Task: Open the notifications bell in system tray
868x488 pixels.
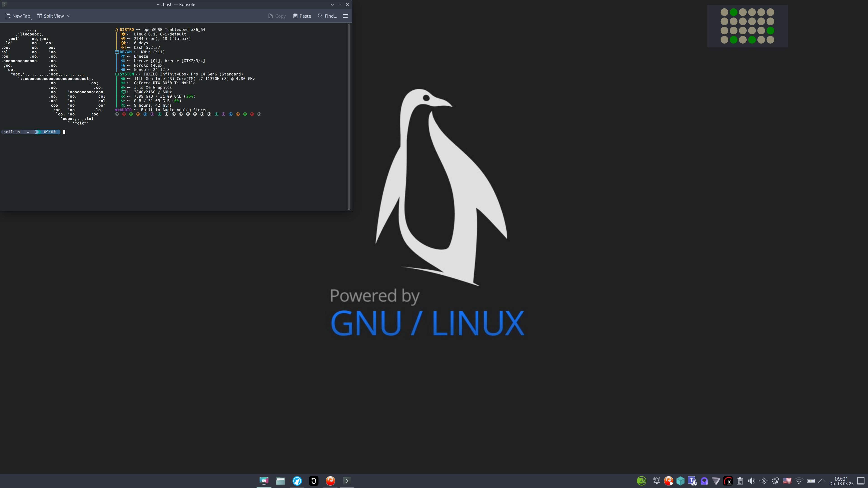Action: (656, 481)
